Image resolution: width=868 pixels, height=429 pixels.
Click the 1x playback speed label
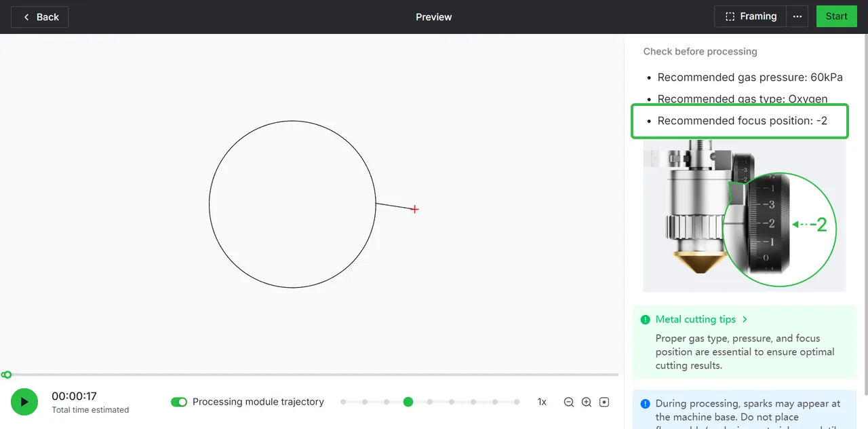click(542, 402)
